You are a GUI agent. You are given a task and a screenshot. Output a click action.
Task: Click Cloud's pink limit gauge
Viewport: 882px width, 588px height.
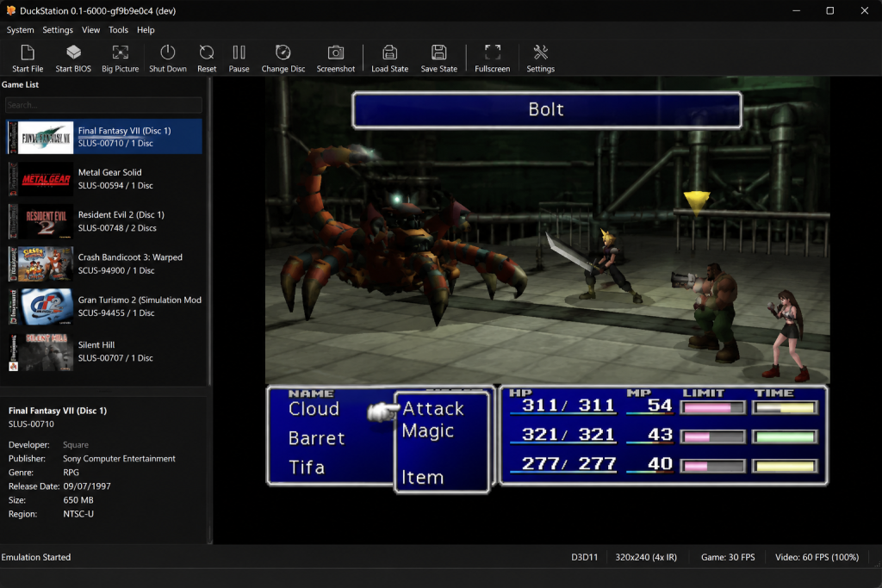[712, 408]
